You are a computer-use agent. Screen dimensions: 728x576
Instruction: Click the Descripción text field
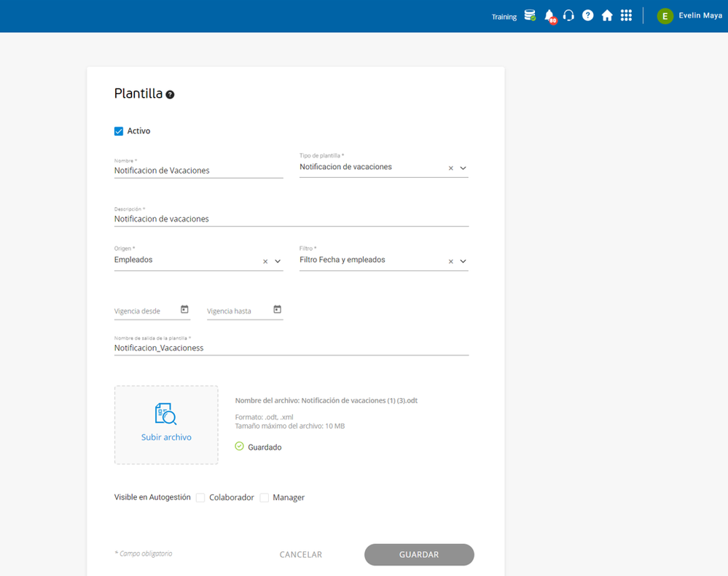point(291,219)
